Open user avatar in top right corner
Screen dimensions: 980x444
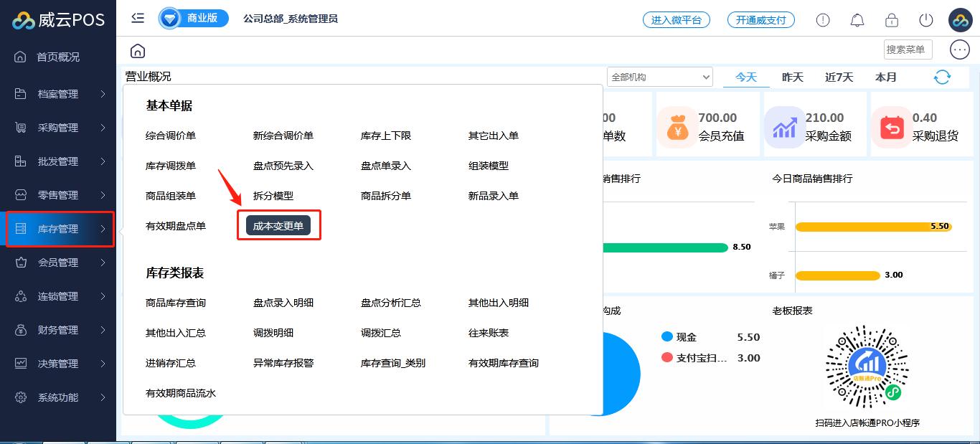(959, 20)
